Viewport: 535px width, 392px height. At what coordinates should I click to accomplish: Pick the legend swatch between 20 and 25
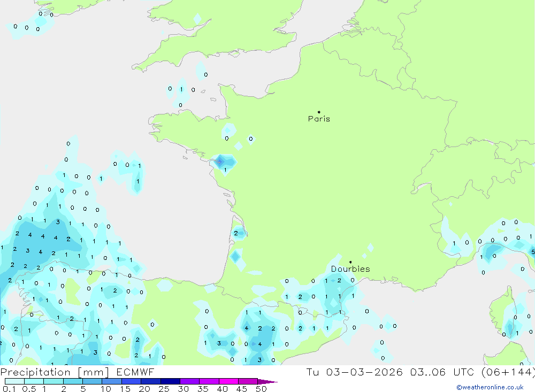[151, 381]
